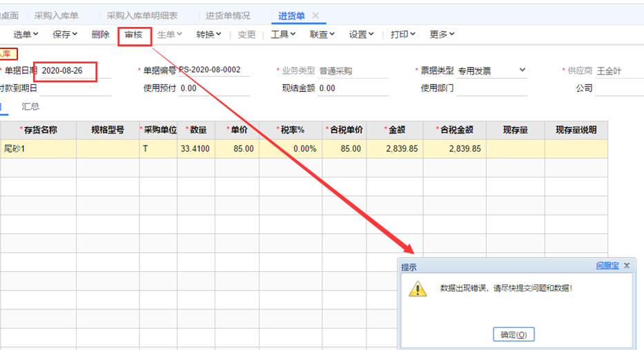Click the 确定(O) button

click(x=514, y=334)
